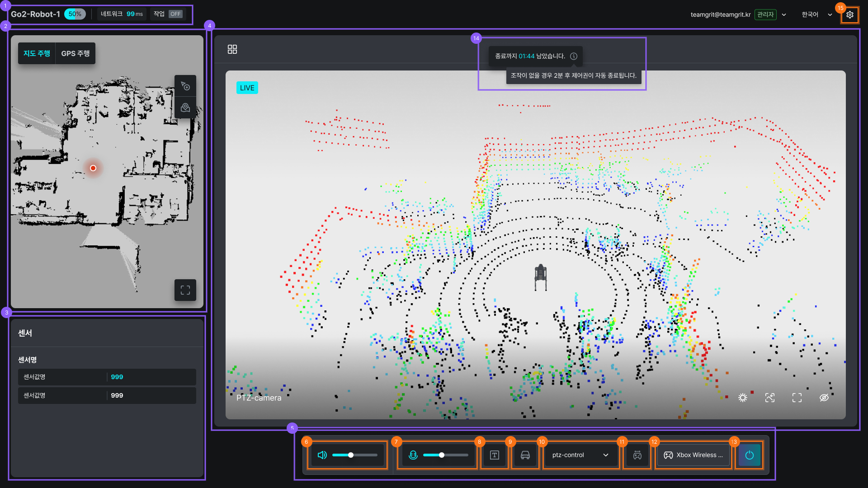Switch to the 지도 주행 tab

37,53
